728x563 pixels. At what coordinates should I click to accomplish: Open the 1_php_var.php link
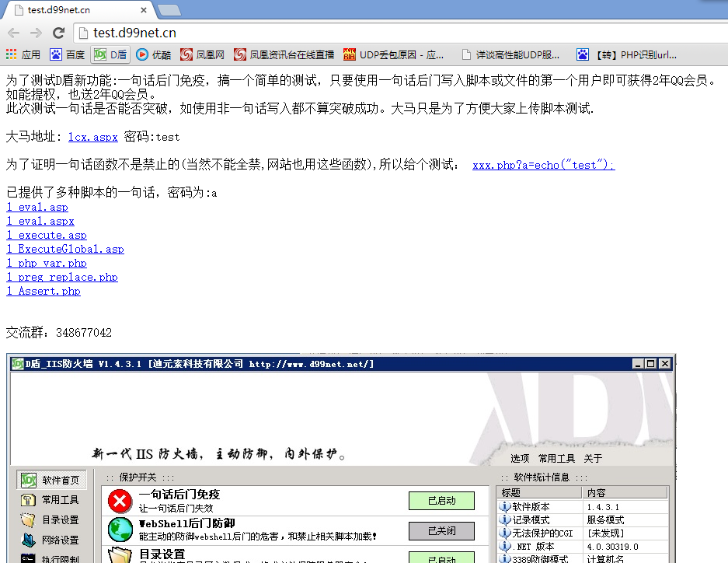click(47, 263)
